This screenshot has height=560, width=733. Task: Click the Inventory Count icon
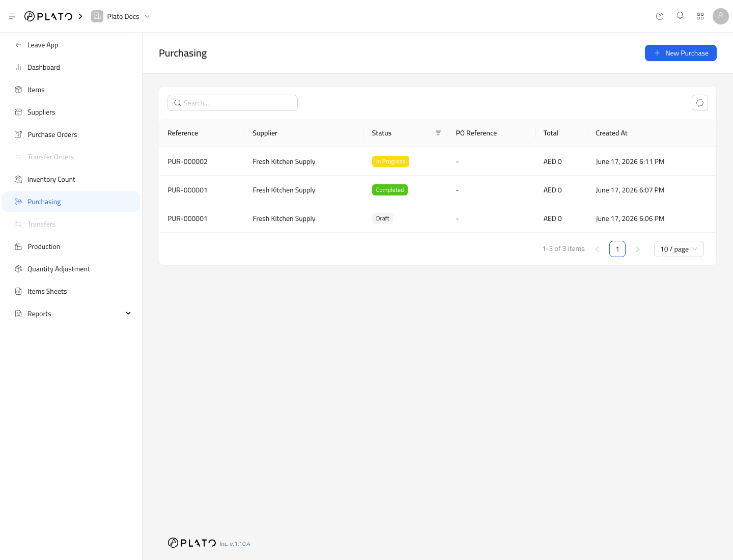[x=18, y=179]
